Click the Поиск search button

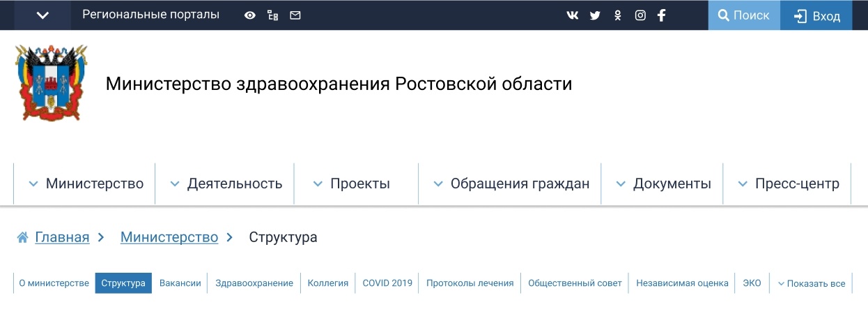[x=744, y=15]
